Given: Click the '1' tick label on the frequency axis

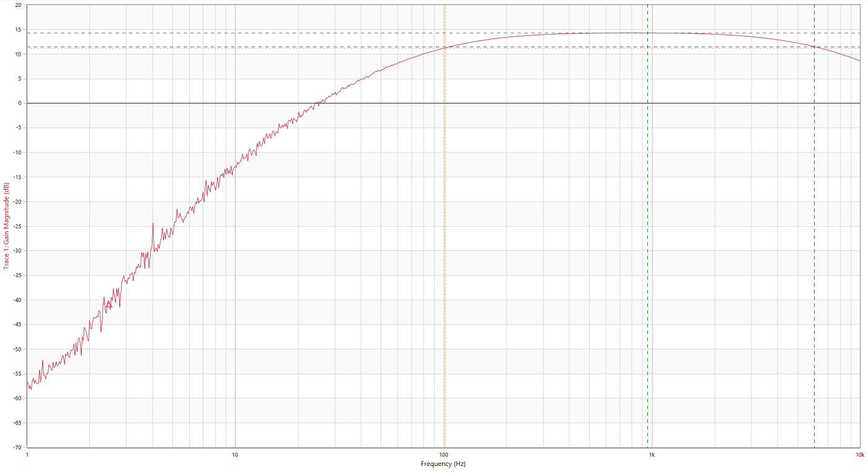Looking at the screenshot, I should (27, 454).
